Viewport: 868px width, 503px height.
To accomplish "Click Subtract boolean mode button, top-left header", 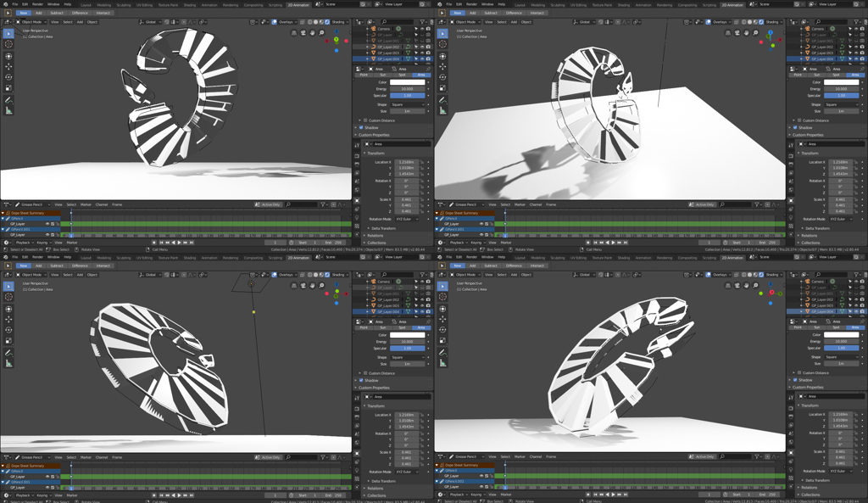I will coord(57,14).
